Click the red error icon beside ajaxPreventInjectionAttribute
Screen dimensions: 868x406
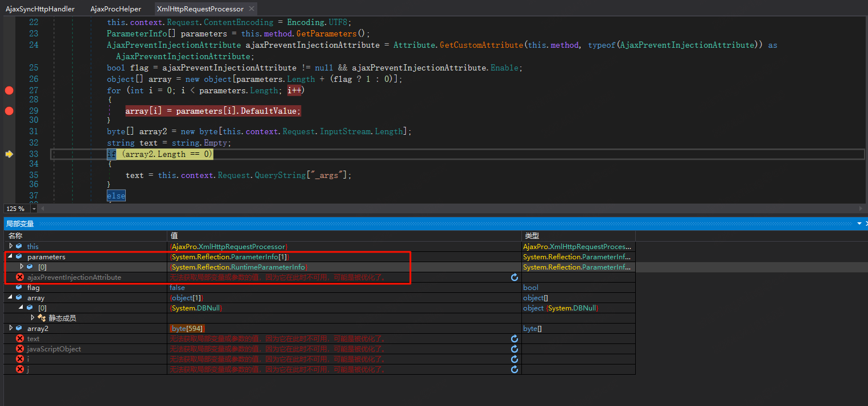pos(20,277)
